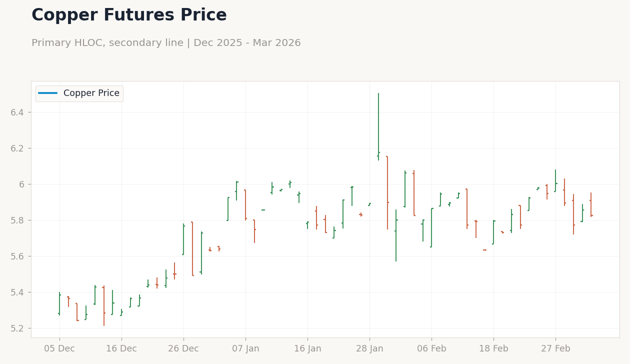Click the 6.2 y-axis label

click(x=17, y=148)
